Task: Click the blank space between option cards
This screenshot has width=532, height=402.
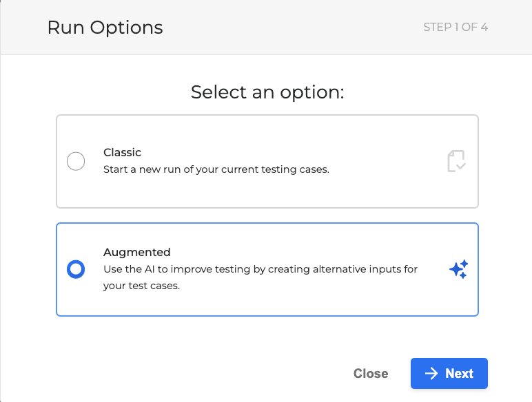Action: click(267, 215)
